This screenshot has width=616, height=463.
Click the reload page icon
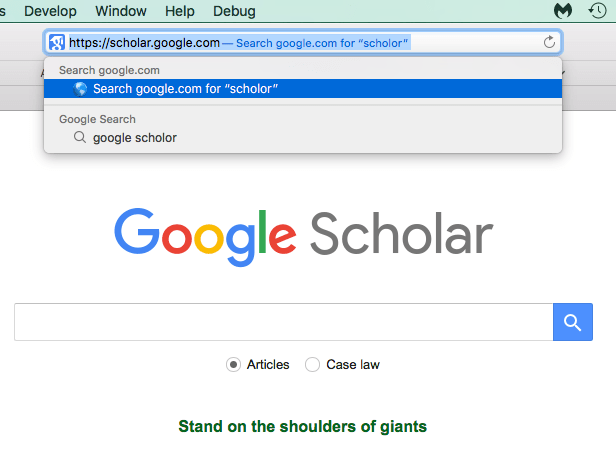[x=549, y=43]
